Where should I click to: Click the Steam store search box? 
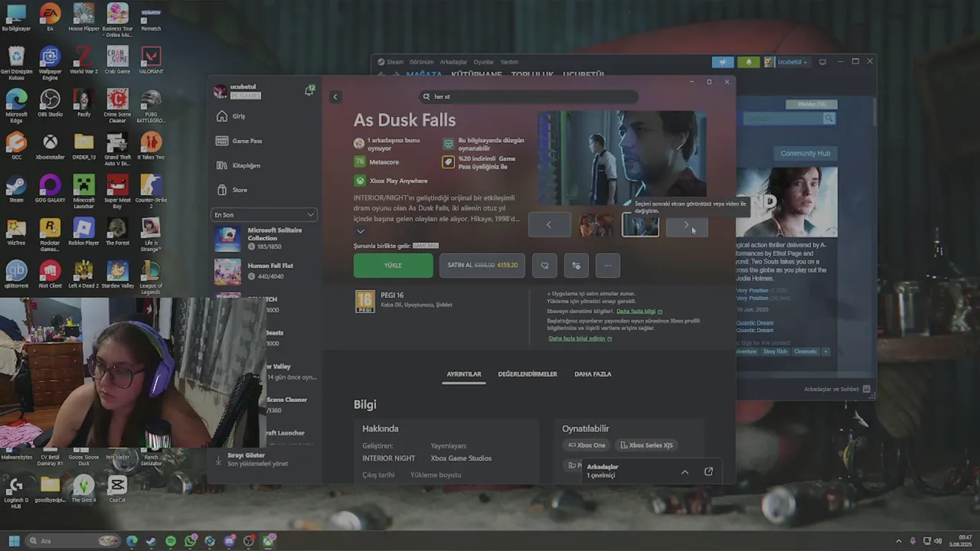[790, 119]
